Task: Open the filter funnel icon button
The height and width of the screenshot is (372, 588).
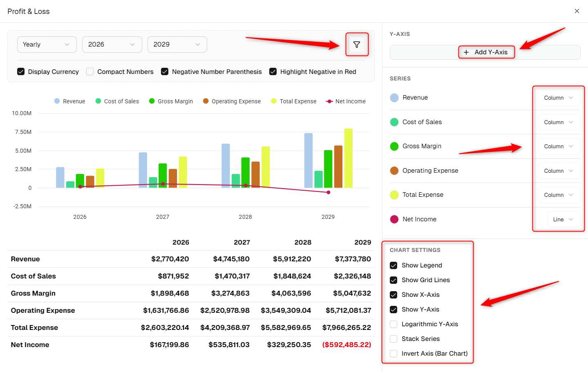Action: (357, 45)
